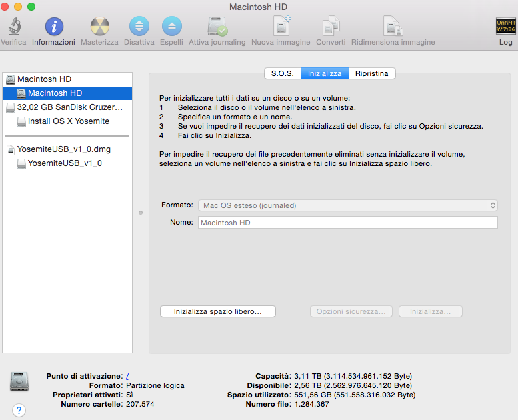Click the green zoom window button
The image size is (518, 420).
click(31, 6)
